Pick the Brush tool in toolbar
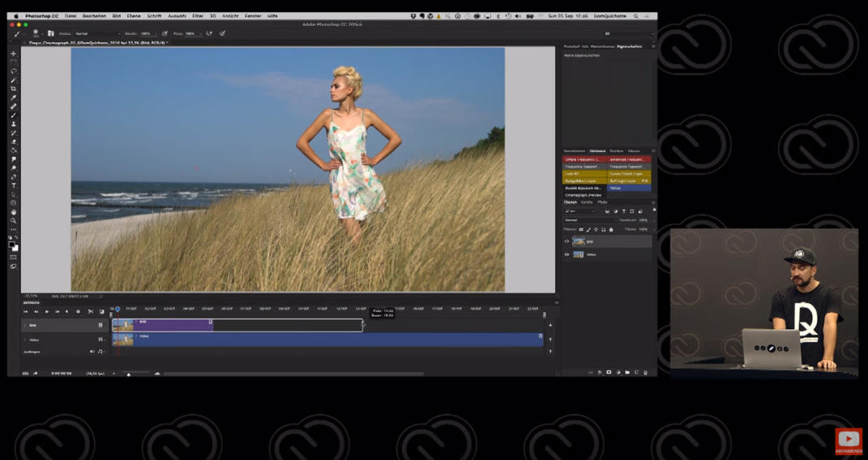Viewport: 868px width, 460px height. 13,115
